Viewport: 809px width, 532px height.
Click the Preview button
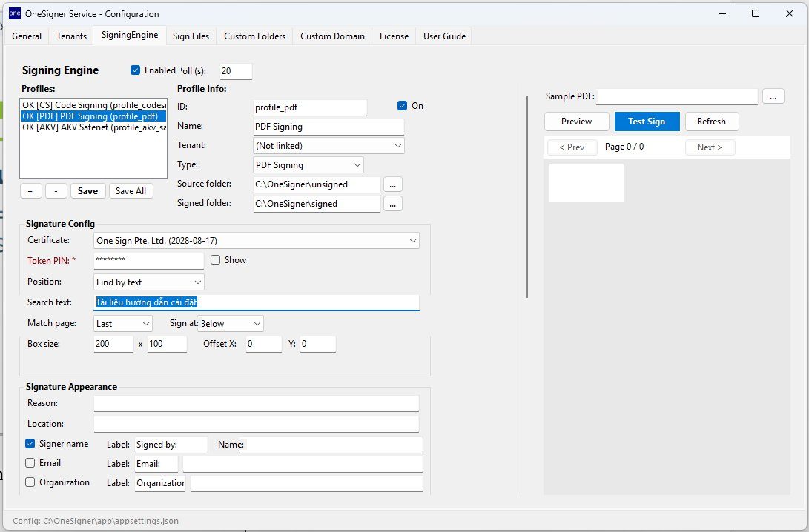(576, 122)
